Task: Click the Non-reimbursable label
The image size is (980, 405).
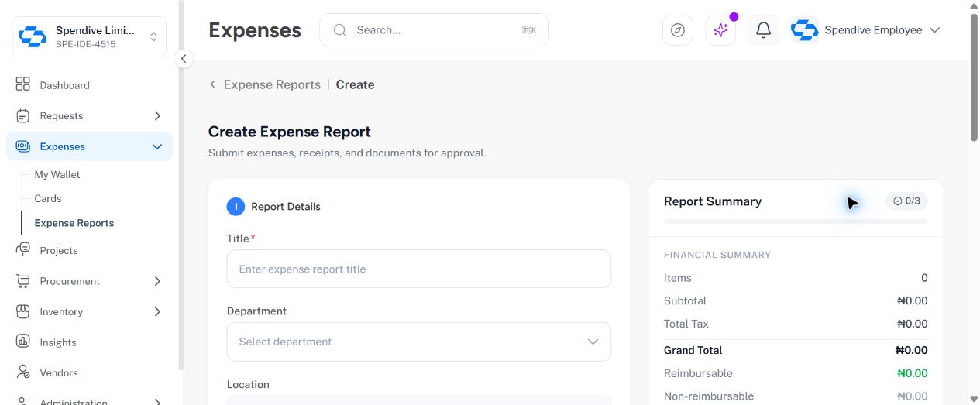Action: click(709, 396)
